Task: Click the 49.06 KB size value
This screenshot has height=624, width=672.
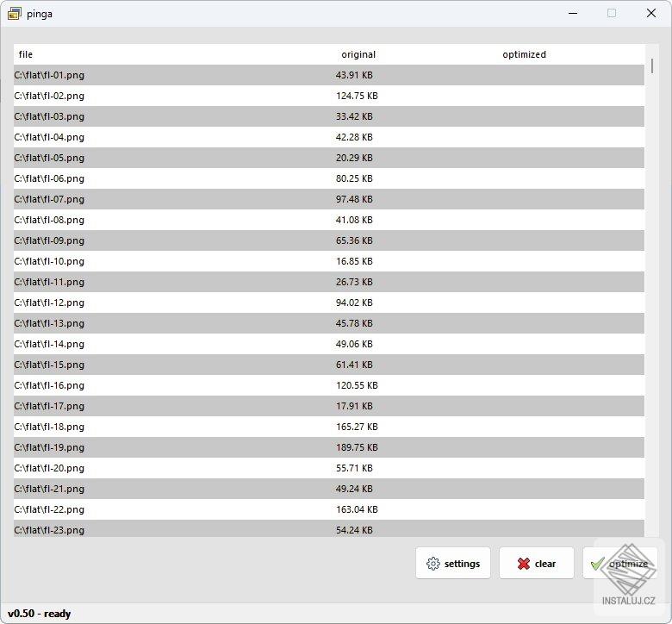Action: (354, 344)
